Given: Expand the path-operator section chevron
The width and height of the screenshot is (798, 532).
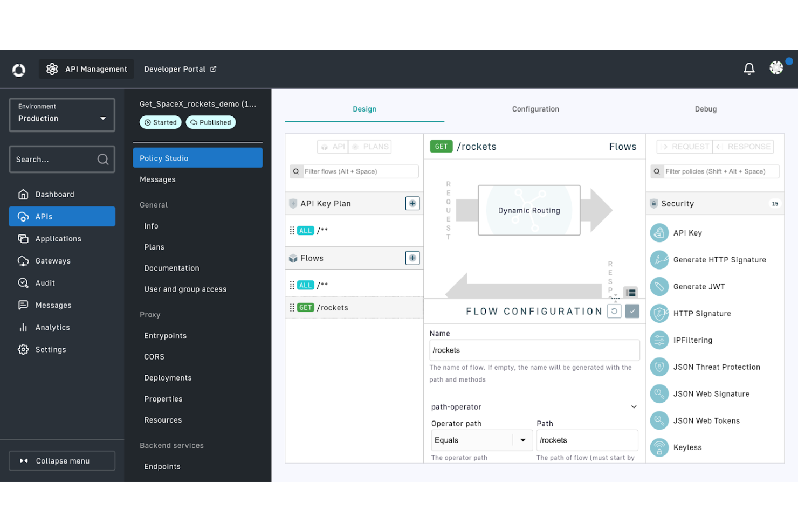Looking at the screenshot, I should tap(634, 406).
